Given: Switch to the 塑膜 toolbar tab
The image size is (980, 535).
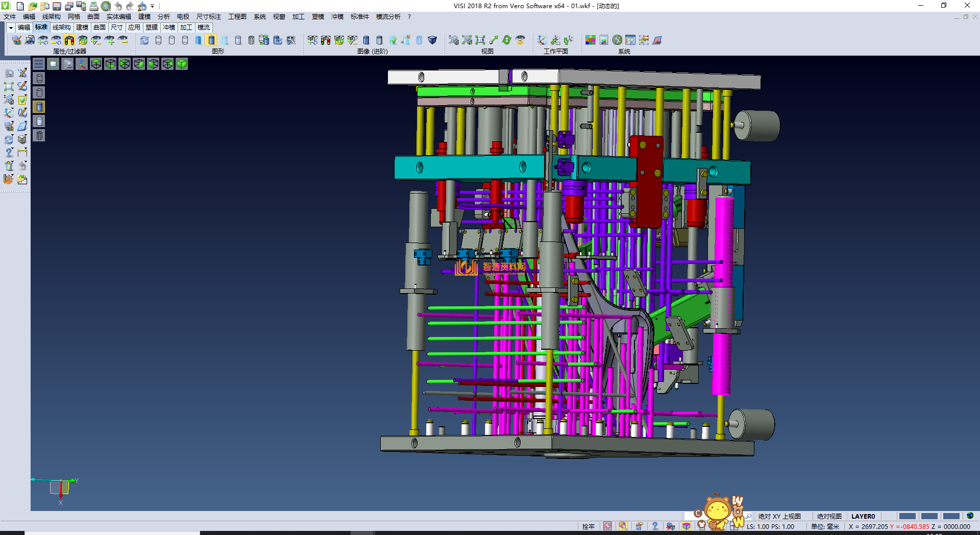Looking at the screenshot, I should click(x=152, y=28).
